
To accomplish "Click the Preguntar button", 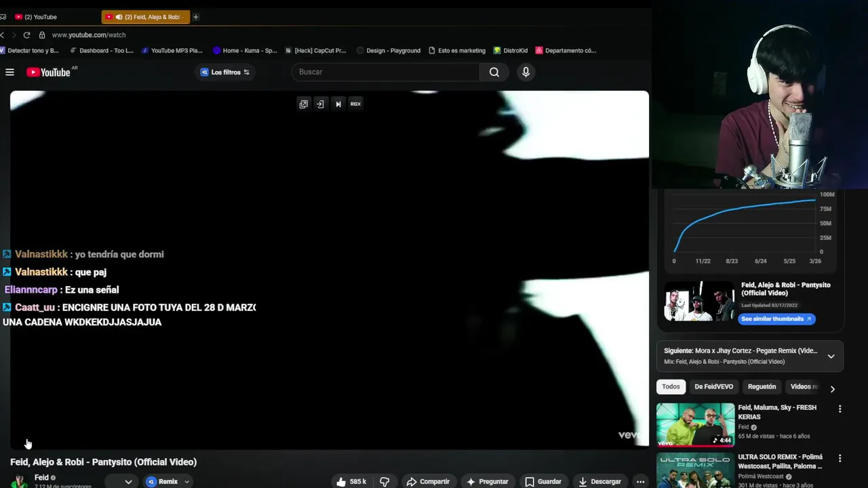I will (487, 481).
